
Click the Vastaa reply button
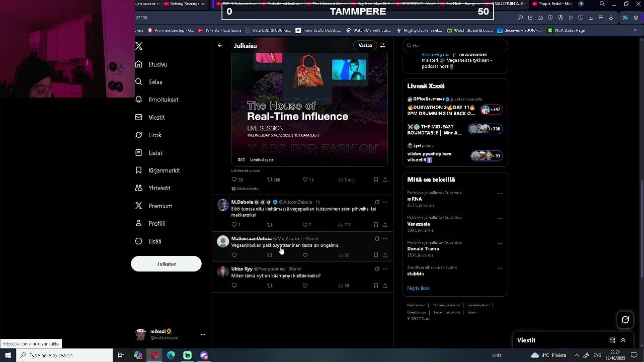click(365, 45)
